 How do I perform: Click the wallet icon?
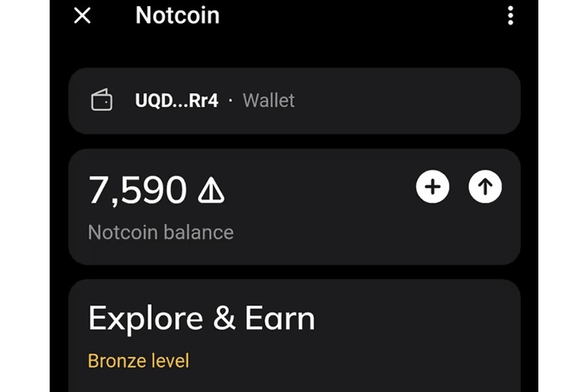102,101
